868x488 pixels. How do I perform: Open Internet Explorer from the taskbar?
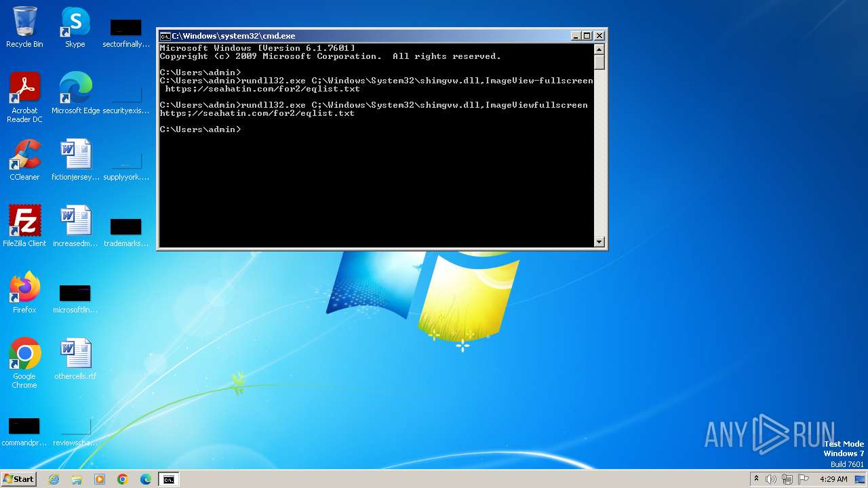point(54,479)
